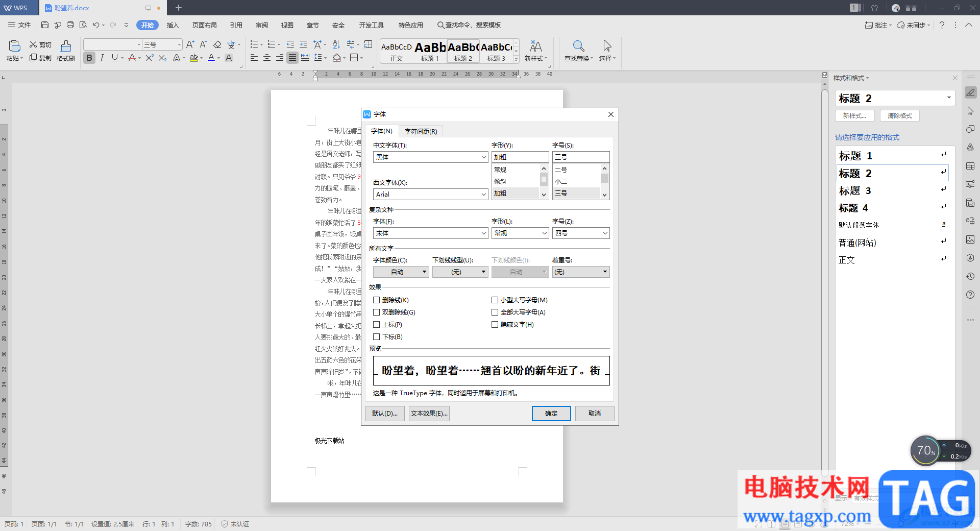Click the bulleted list icon
The height and width of the screenshot is (531, 980).
(254, 45)
